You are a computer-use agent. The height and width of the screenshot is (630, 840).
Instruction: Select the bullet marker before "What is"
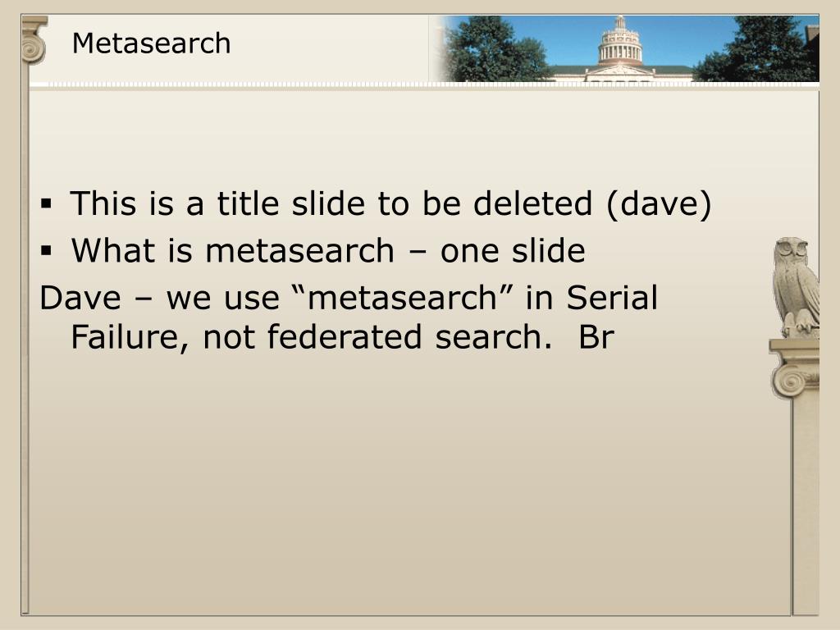click(x=47, y=250)
